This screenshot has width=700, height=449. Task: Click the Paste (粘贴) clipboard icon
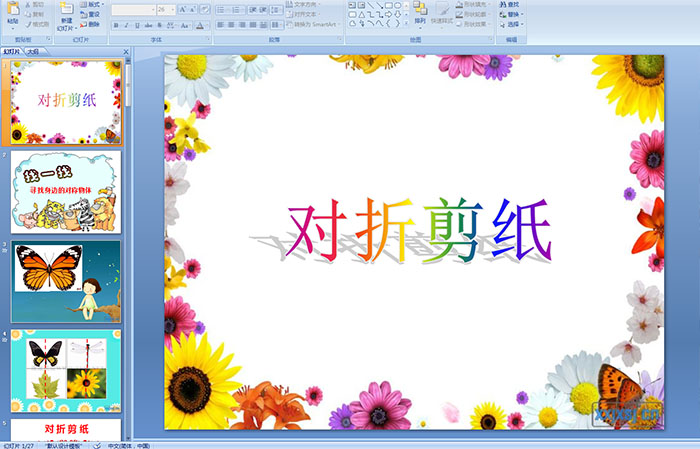pos(13,8)
